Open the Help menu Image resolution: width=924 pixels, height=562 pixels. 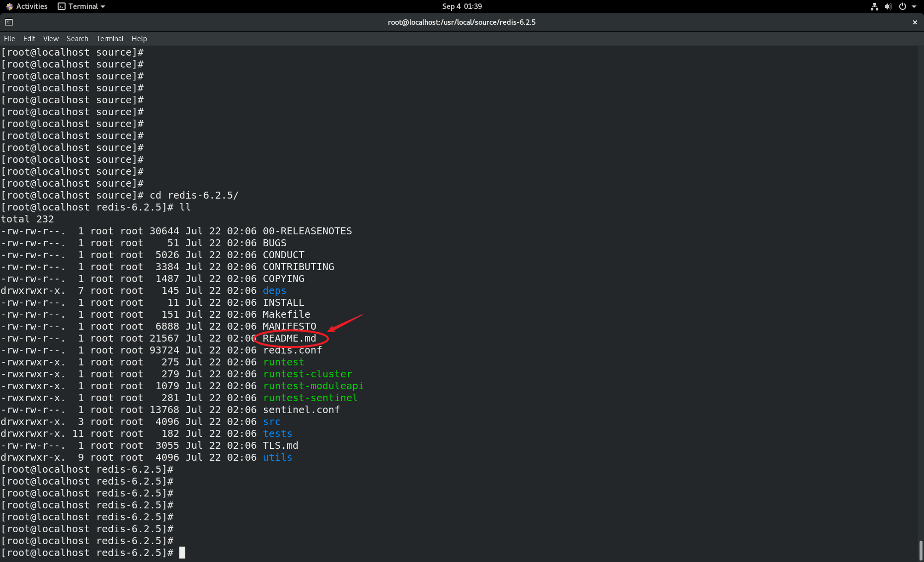coord(139,39)
